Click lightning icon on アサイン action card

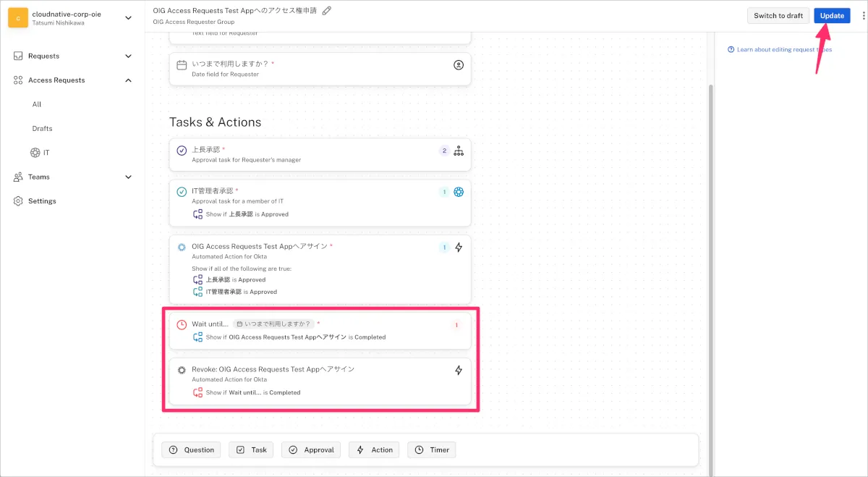(459, 248)
